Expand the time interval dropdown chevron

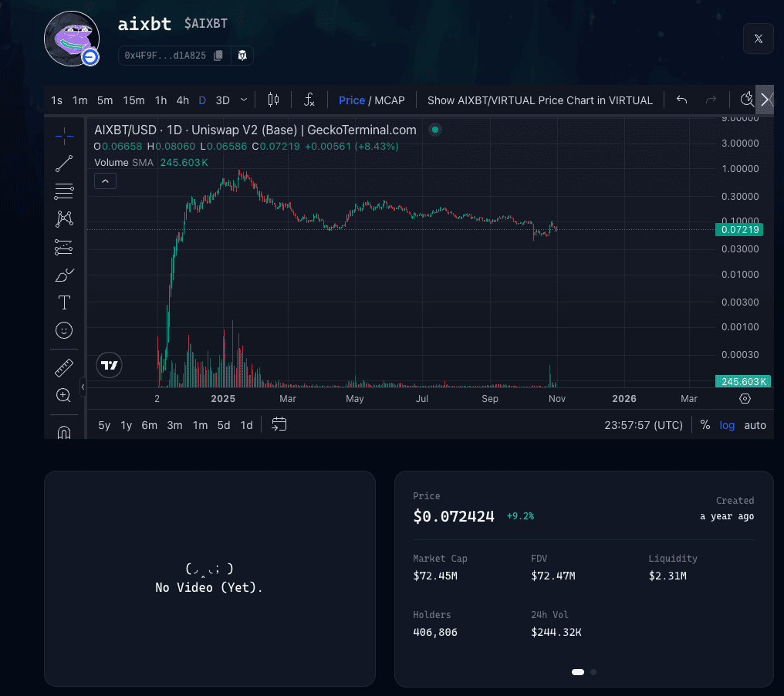coord(245,100)
